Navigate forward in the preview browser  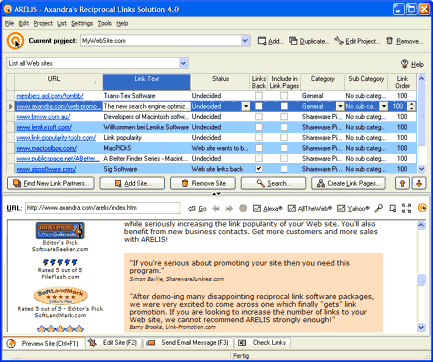tap(229, 209)
